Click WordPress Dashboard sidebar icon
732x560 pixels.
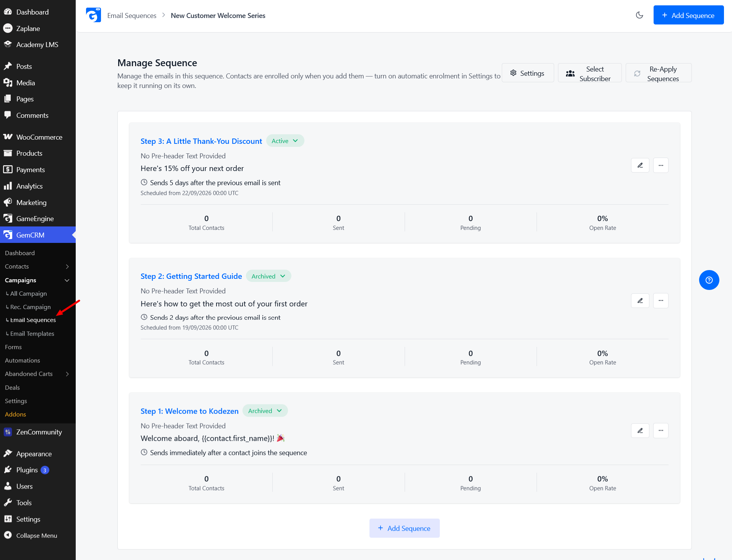coord(8,12)
